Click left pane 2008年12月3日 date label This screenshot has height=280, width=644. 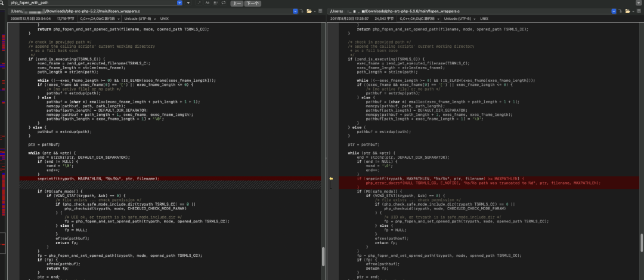coord(31,19)
